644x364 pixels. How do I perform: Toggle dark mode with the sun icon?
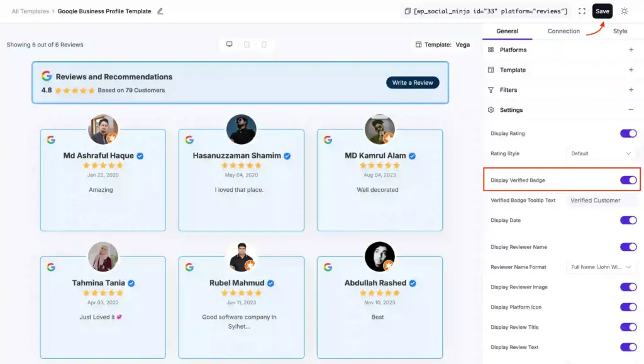624,11
